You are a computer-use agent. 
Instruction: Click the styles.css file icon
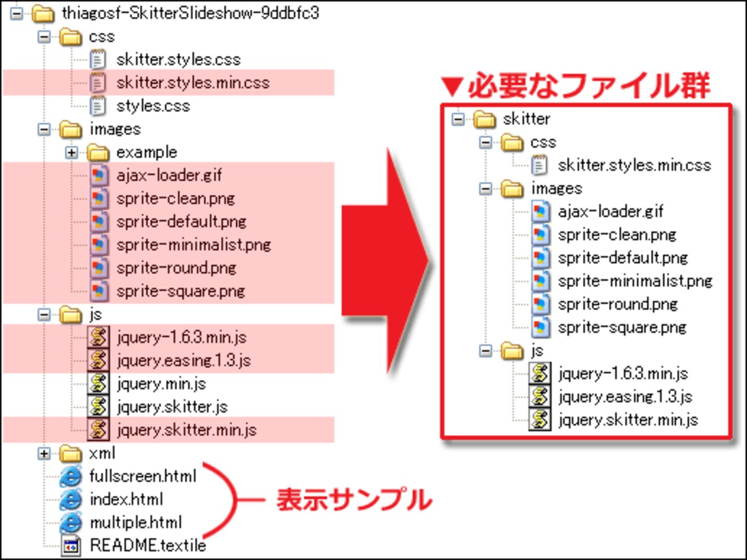click(x=98, y=105)
